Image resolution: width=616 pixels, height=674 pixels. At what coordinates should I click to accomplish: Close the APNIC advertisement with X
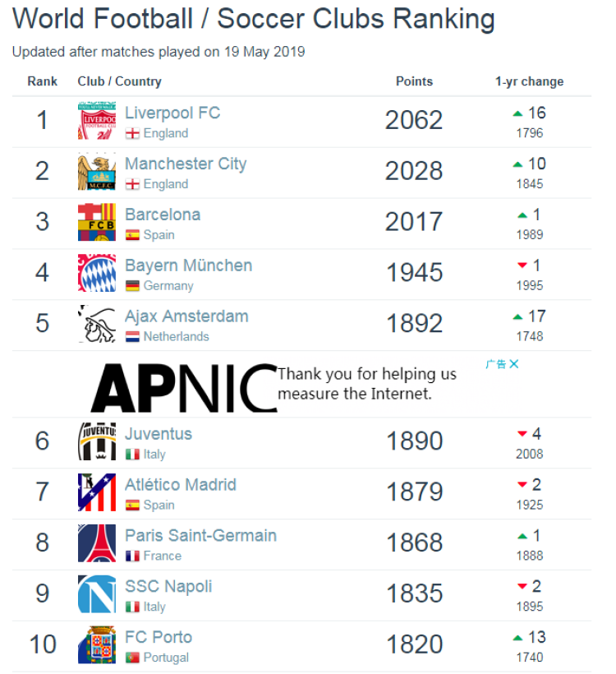click(514, 364)
